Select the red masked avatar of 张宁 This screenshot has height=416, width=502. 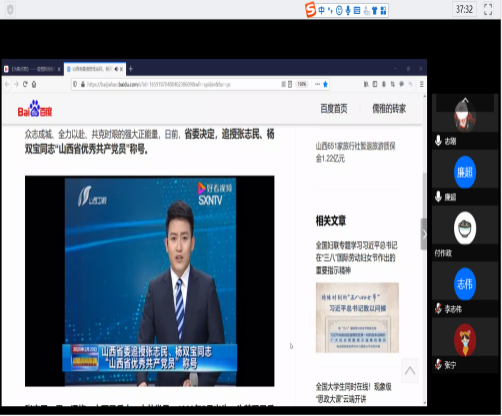pos(465,340)
